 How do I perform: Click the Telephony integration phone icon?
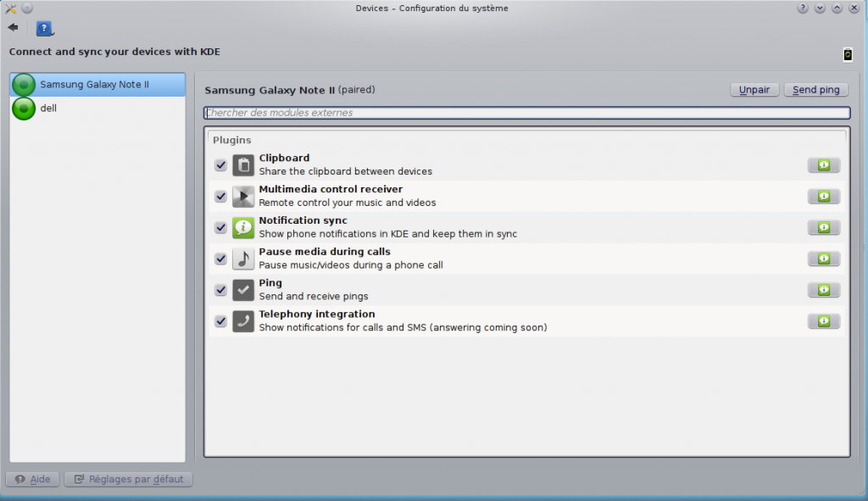[243, 321]
